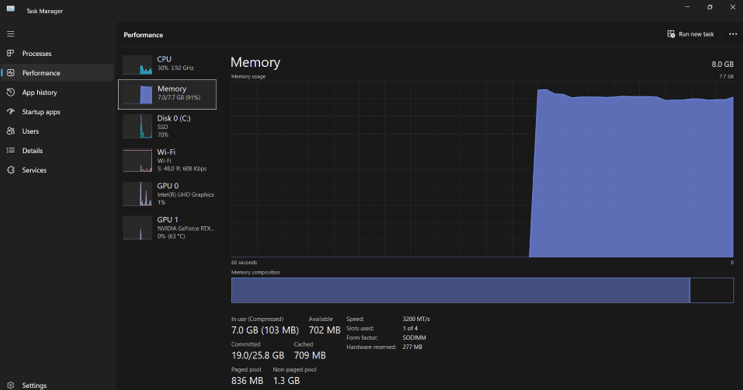Open Settings gear at bottom of sidebar
The height and width of the screenshot is (390, 743).
10,385
